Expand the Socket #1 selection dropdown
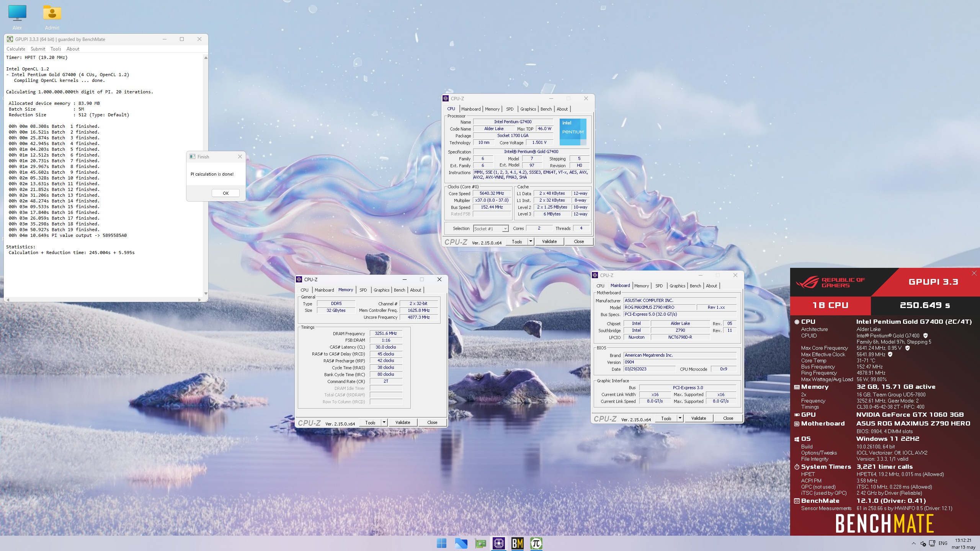 [x=505, y=229]
